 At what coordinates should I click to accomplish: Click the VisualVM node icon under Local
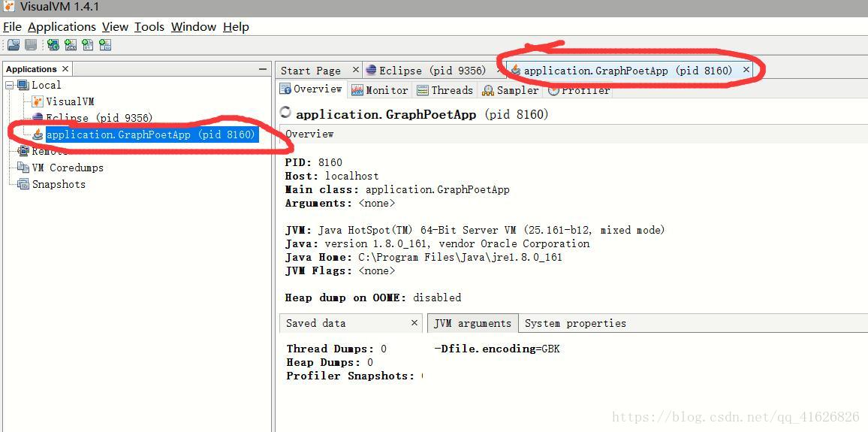click(38, 101)
